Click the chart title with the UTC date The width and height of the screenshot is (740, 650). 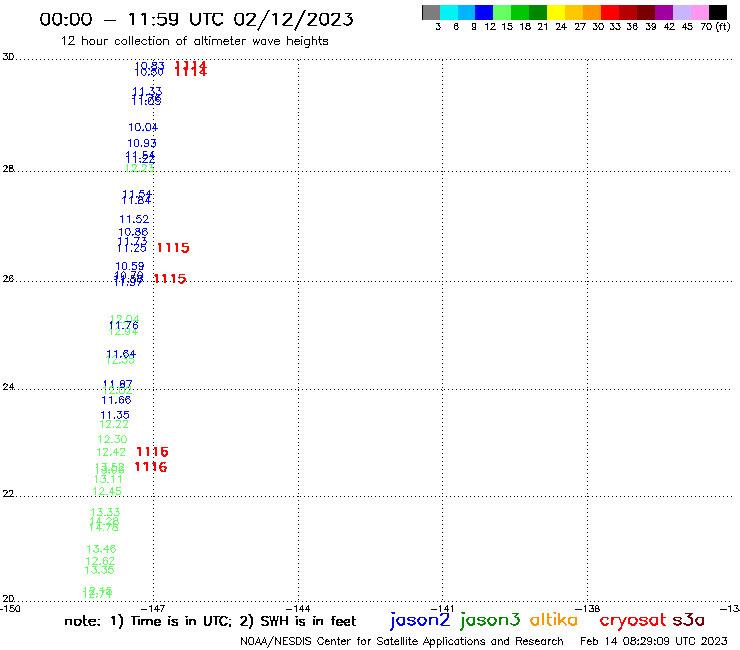point(196,19)
